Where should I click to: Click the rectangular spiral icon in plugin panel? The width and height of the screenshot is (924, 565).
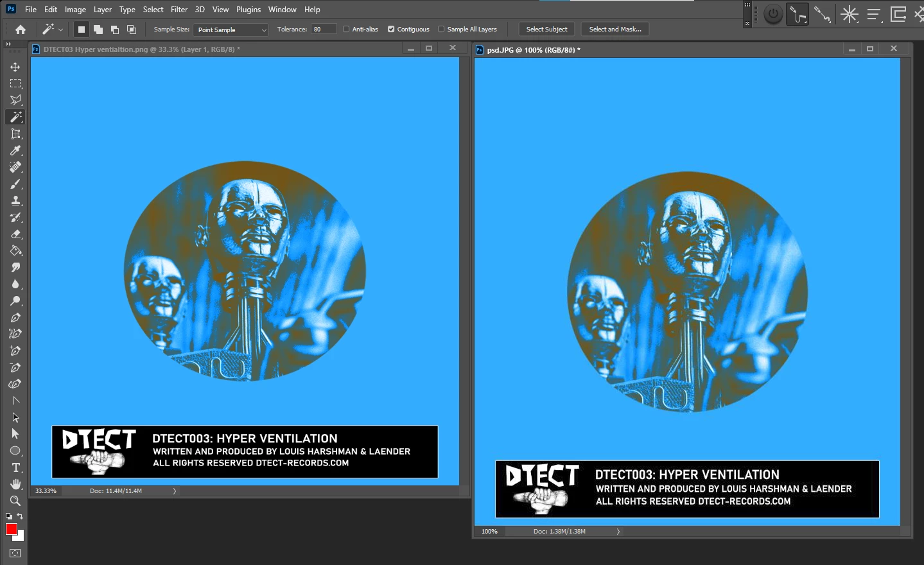898,14
